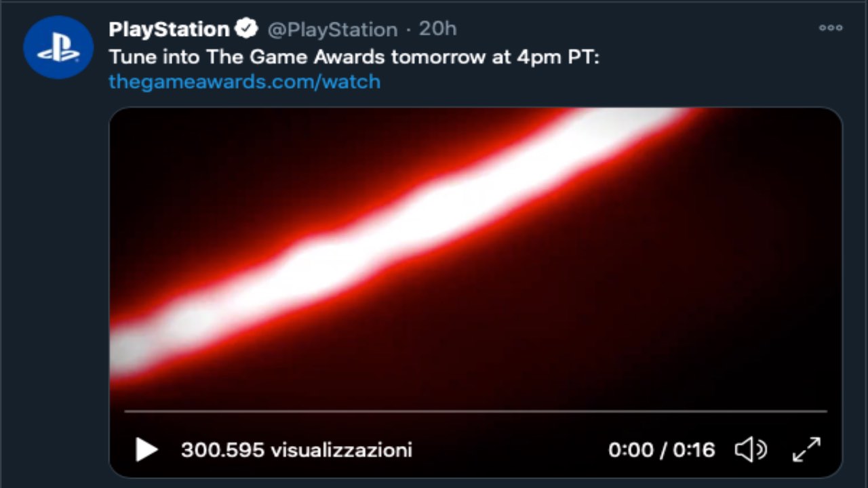Click the word visualizzazioni in video controls
This screenshot has width=868, height=488.
[x=341, y=450]
